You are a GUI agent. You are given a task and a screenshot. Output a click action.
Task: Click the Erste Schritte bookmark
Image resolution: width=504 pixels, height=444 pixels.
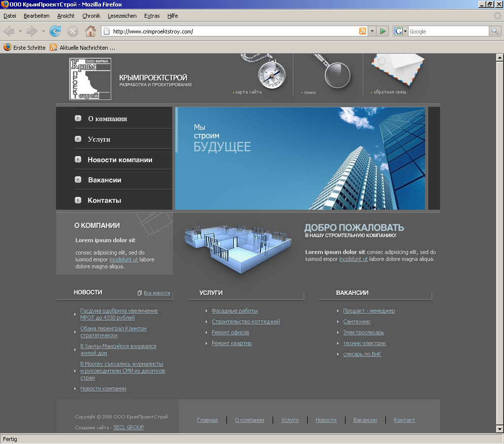point(29,48)
